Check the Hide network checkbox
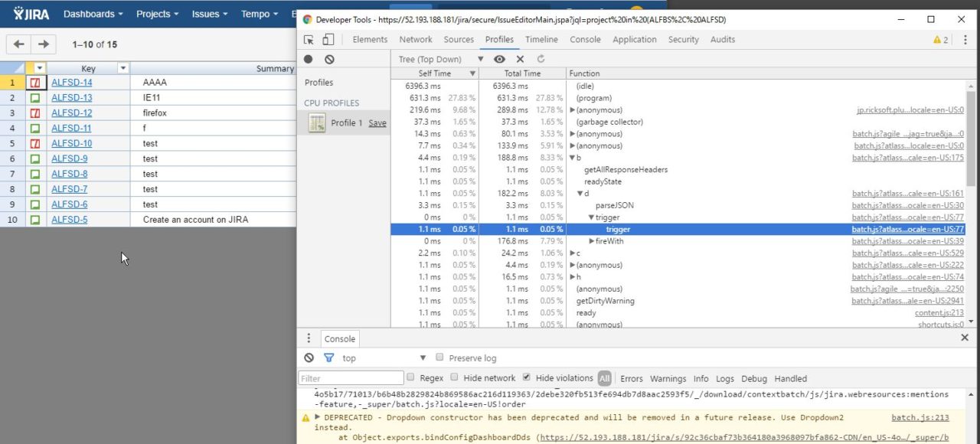This screenshot has width=980, height=444. pos(455,377)
